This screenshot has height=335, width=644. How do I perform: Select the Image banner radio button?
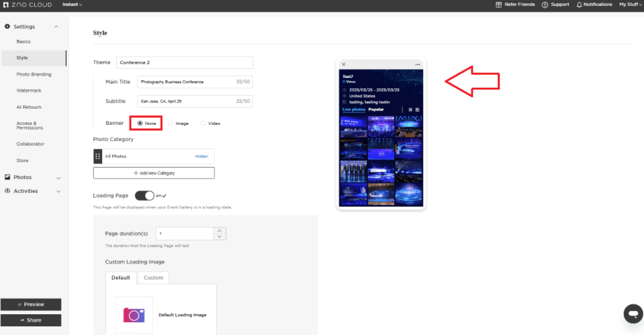[x=171, y=123]
